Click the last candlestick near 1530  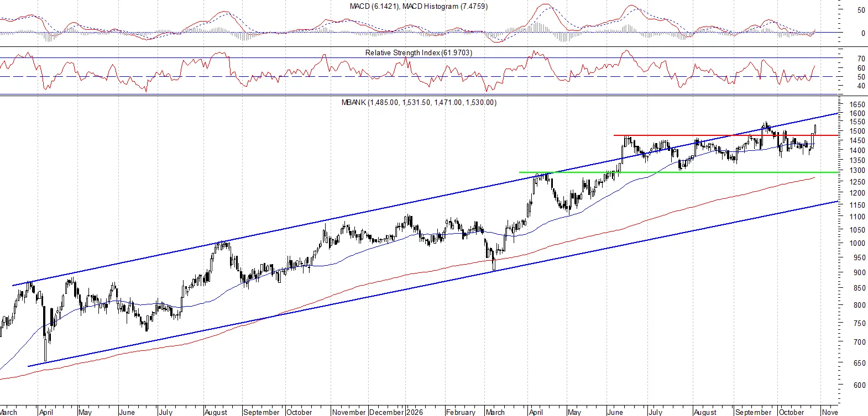pyautogui.click(x=815, y=129)
